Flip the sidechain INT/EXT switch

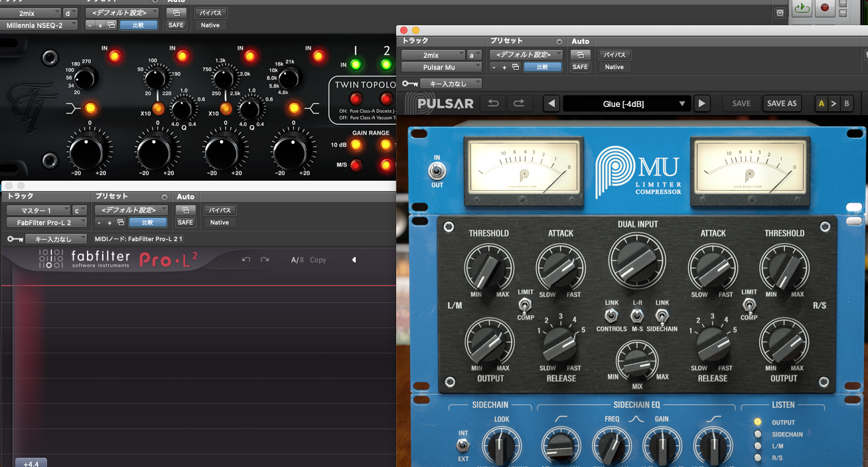point(463,445)
